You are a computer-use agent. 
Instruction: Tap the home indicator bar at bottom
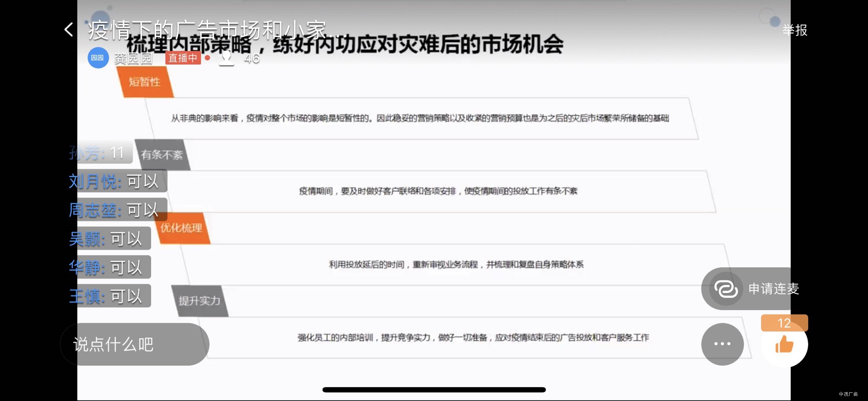[434, 389]
